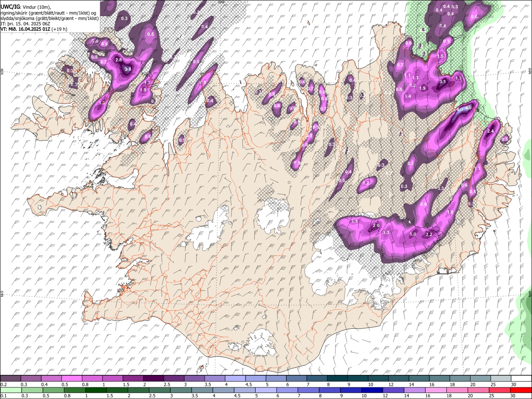Click the 'rigning/skúrir' legend description line
The image size is (532, 399).
click(x=49, y=12)
